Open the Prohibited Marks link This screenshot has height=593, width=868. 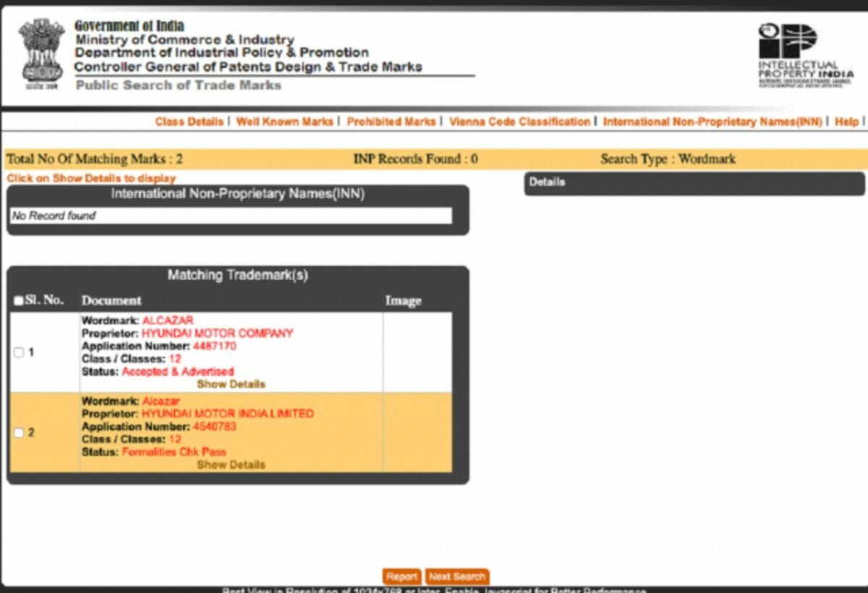pos(391,121)
